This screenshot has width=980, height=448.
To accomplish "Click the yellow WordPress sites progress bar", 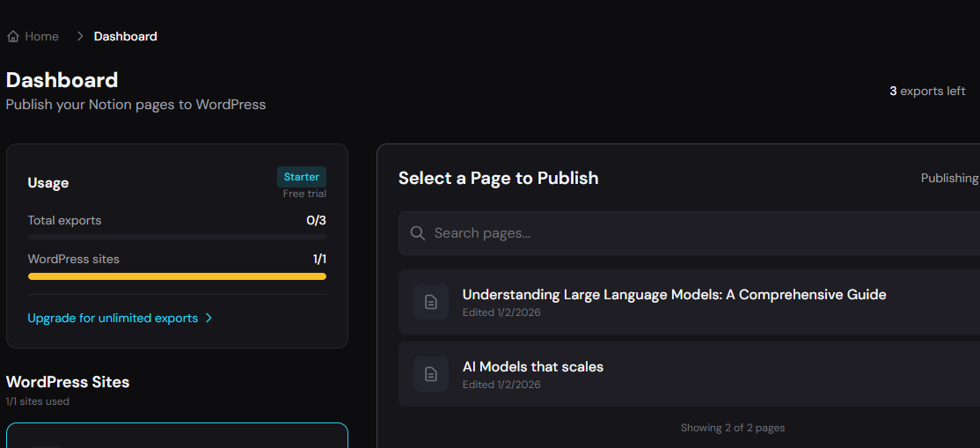I will [177, 276].
